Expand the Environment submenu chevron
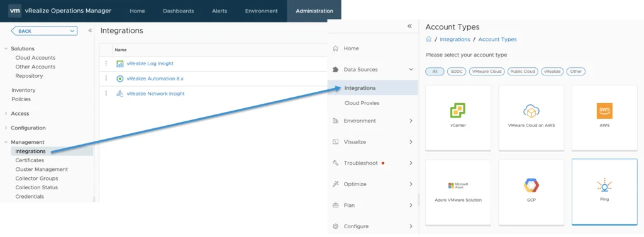The width and height of the screenshot is (644, 237). click(x=411, y=121)
